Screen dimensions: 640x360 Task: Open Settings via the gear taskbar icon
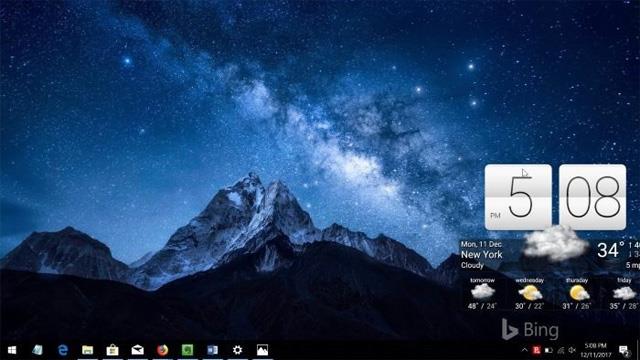[237, 350]
